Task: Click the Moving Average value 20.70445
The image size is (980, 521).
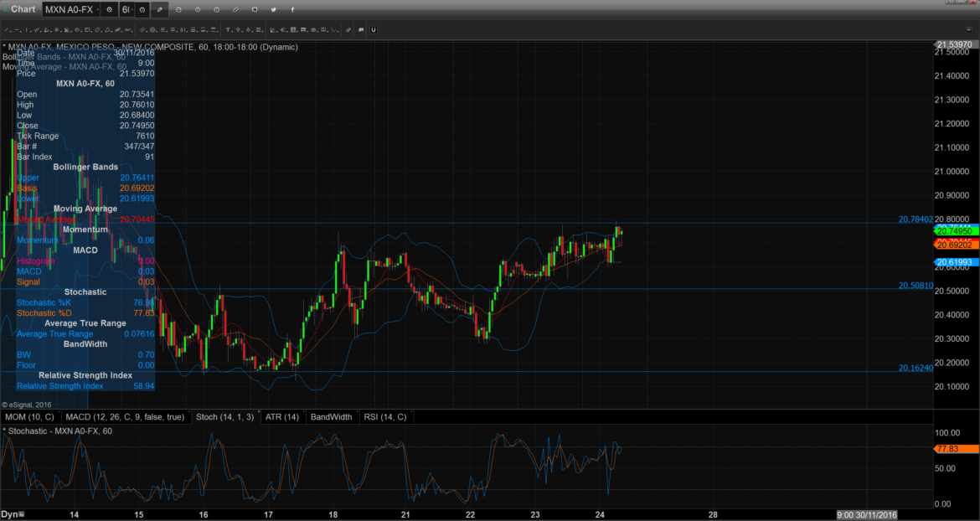Action: tap(137, 219)
